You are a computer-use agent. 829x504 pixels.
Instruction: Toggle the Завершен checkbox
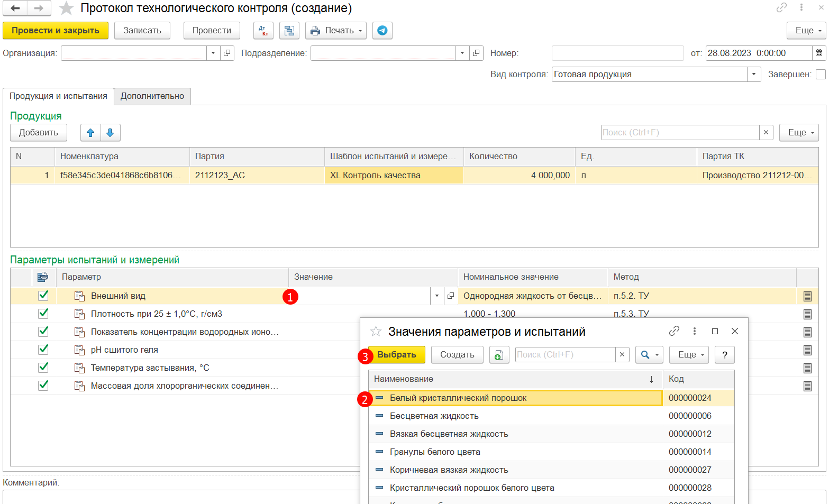(x=821, y=75)
